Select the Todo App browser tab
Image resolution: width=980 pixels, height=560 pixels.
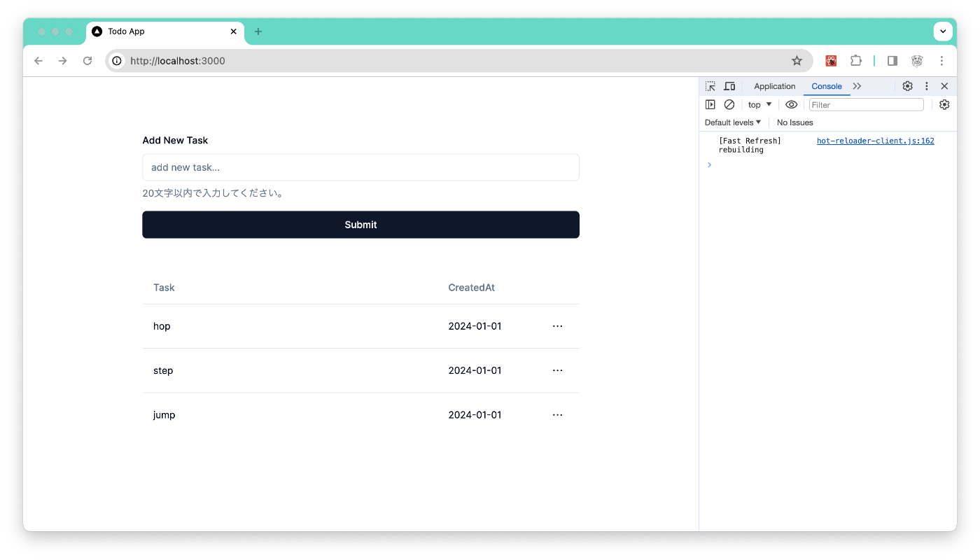click(x=165, y=31)
